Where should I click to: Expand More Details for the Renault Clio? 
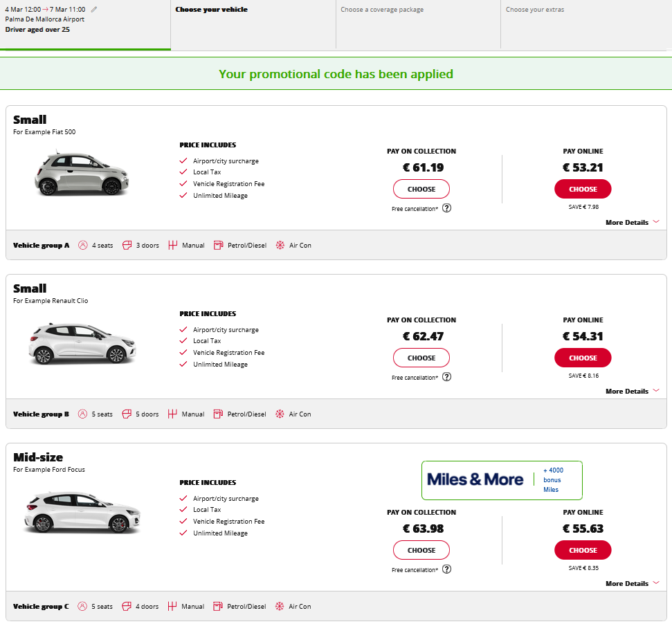[632, 391]
